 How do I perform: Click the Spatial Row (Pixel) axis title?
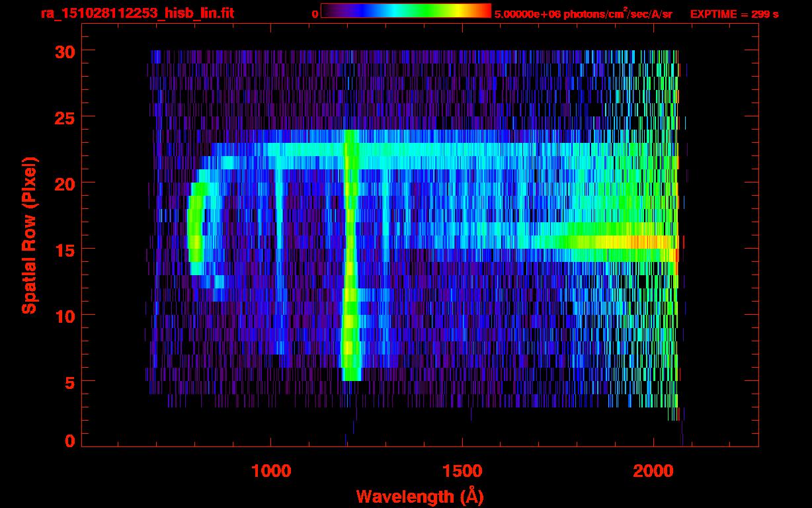click(x=29, y=235)
